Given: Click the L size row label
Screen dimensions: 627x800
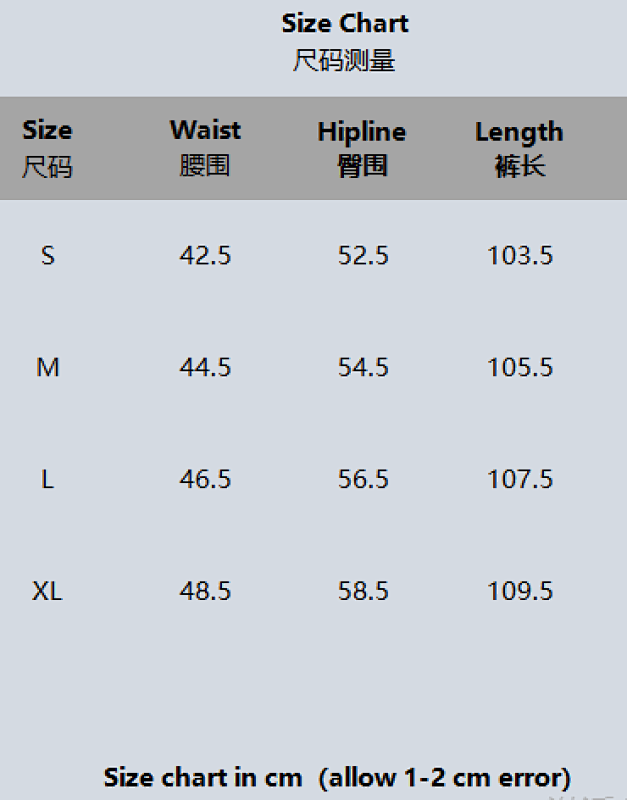Looking at the screenshot, I should [47, 480].
